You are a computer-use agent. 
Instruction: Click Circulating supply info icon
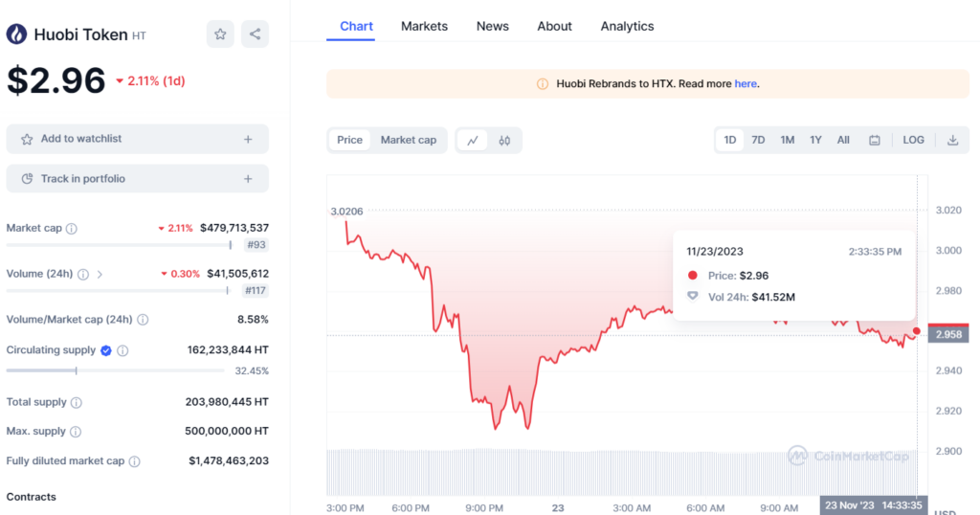click(x=122, y=350)
